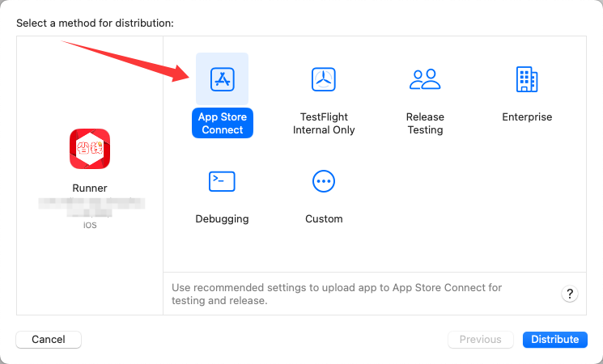Click the TestFlight Internal Only label
603x364 pixels.
(x=324, y=124)
